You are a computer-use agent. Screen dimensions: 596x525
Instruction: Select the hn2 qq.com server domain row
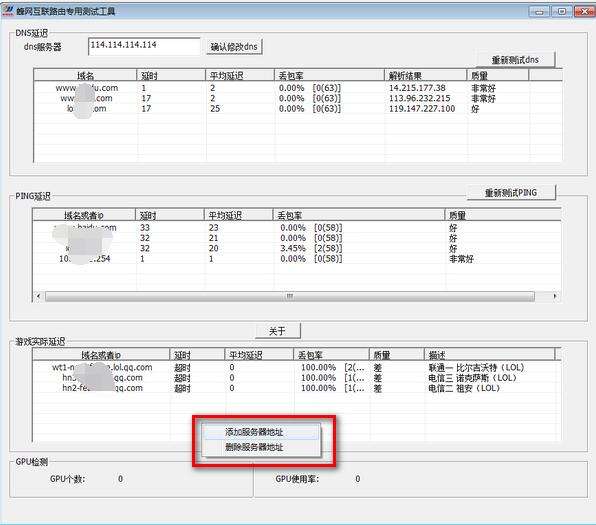click(x=102, y=388)
